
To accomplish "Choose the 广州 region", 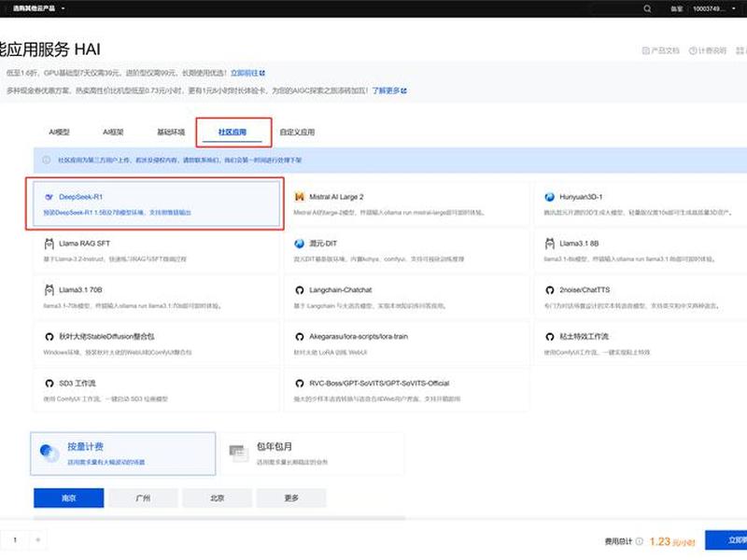I will tap(143, 498).
